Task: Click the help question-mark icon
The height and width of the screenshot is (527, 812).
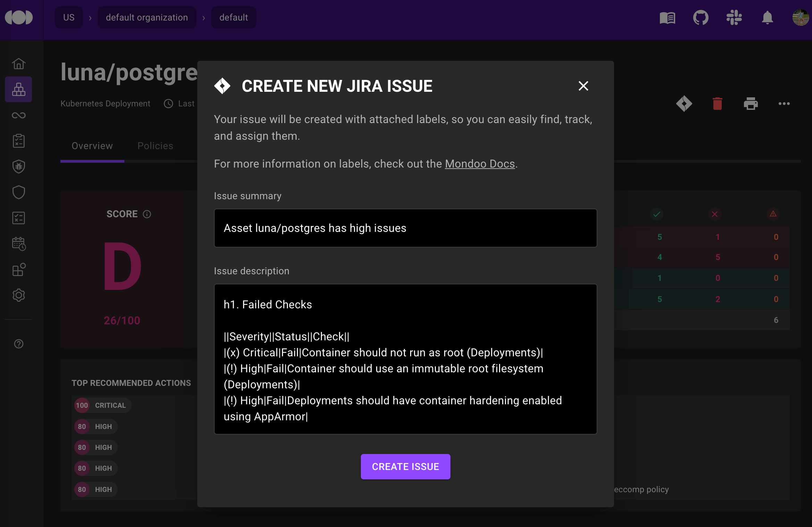Action: tap(18, 344)
